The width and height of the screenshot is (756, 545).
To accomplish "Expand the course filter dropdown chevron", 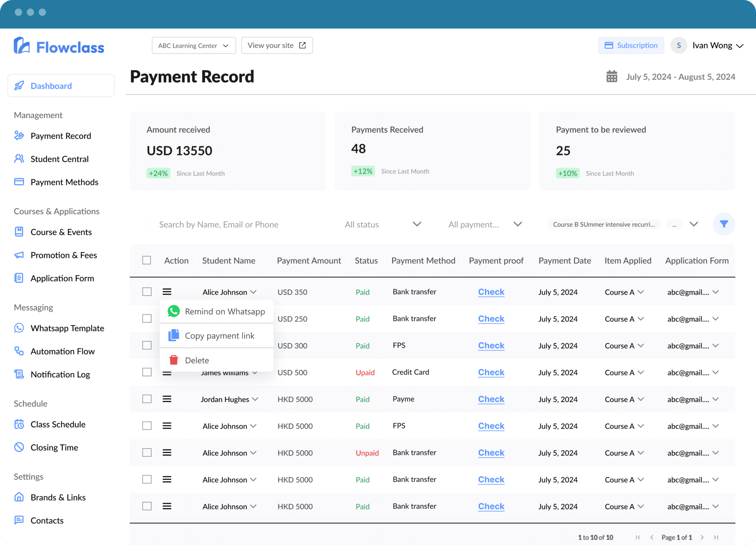I will (694, 224).
